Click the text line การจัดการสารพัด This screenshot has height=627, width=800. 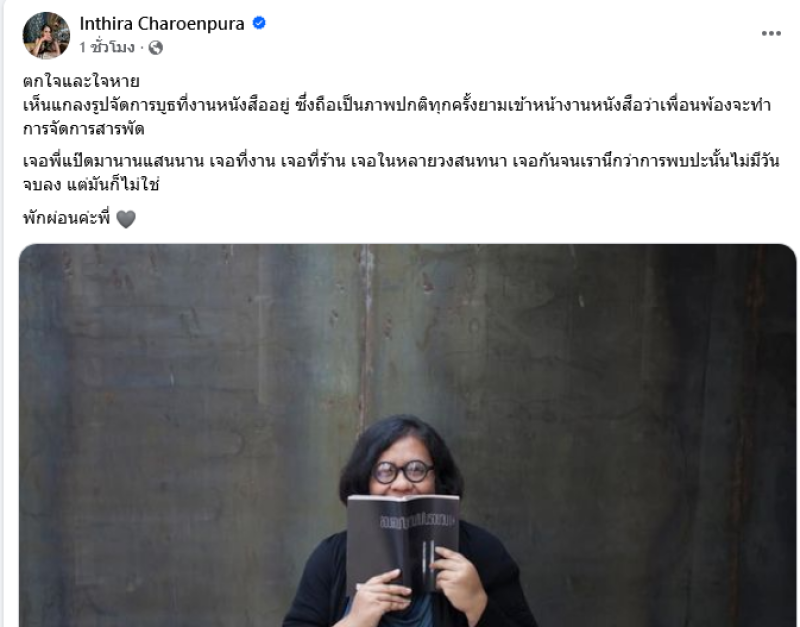pyautogui.click(x=84, y=129)
